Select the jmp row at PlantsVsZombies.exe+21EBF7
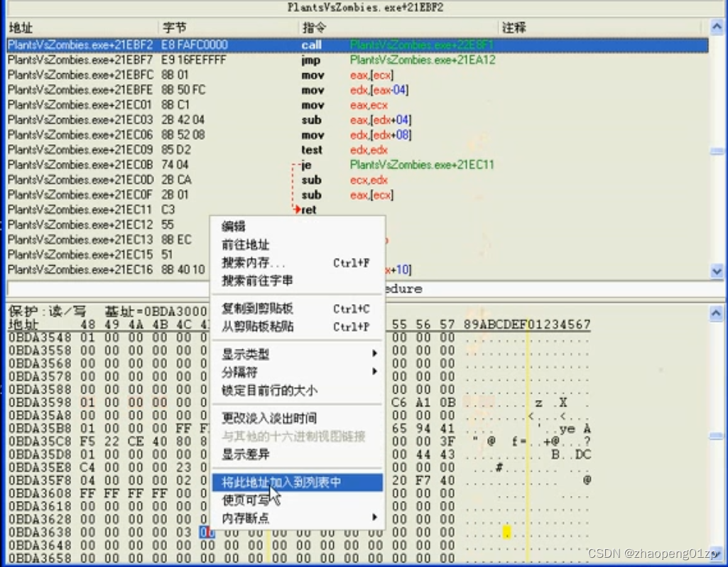The height and width of the screenshot is (567, 728). pos(357,60)
